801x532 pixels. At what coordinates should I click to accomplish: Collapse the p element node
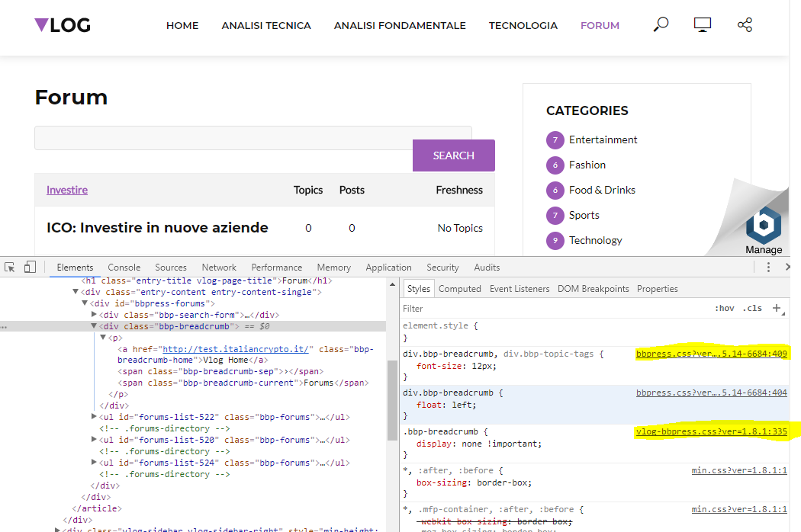click(103, 337)
